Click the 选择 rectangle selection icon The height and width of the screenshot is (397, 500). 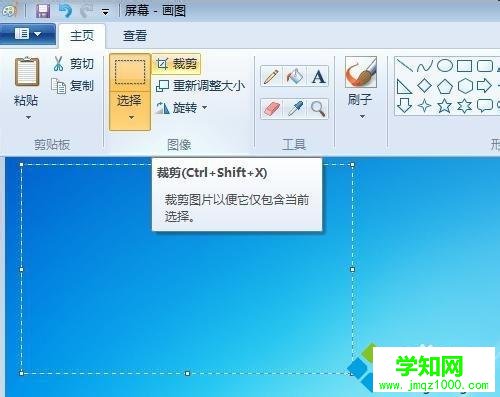pos(130,72)
